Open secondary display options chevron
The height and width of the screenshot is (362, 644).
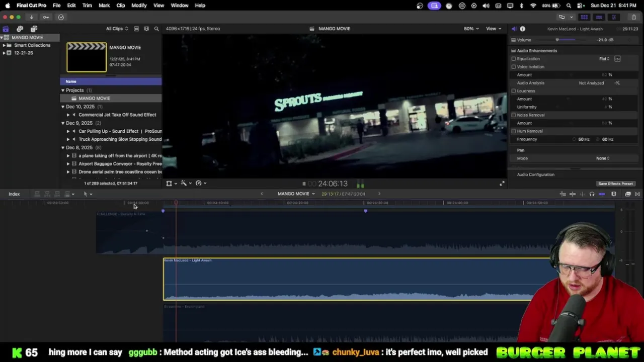571,17
